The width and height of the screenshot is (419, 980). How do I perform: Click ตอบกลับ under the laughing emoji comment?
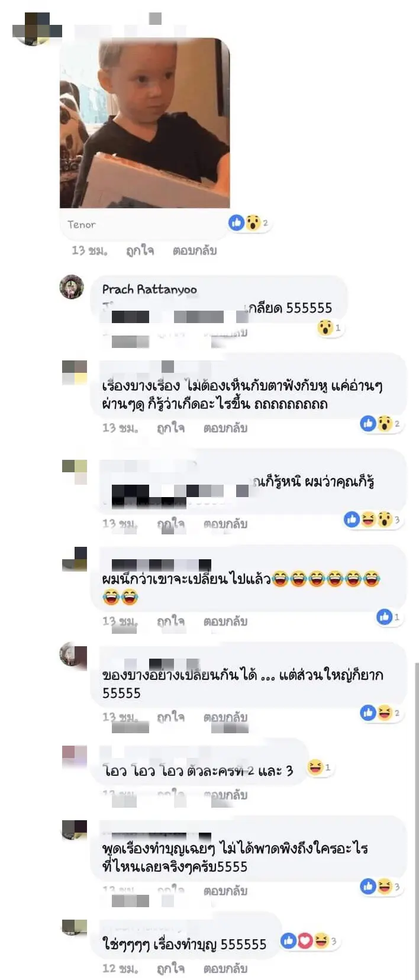point(225,621)
